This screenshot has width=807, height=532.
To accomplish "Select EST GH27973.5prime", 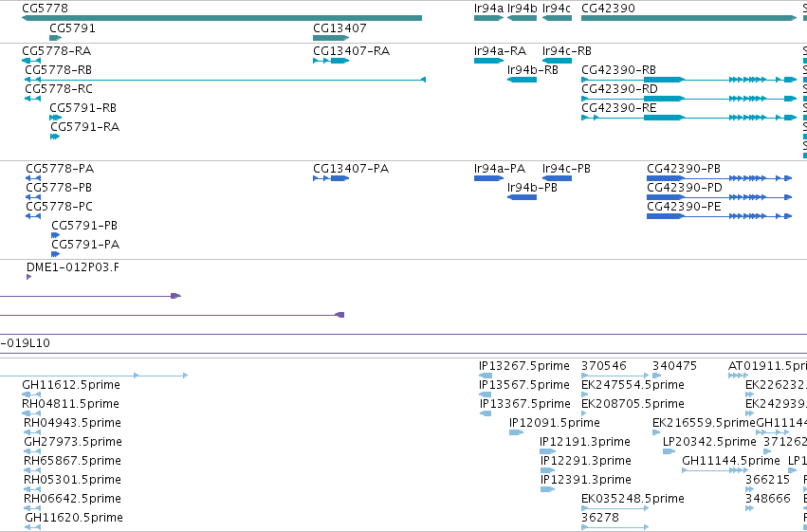I will pos(73,443).
